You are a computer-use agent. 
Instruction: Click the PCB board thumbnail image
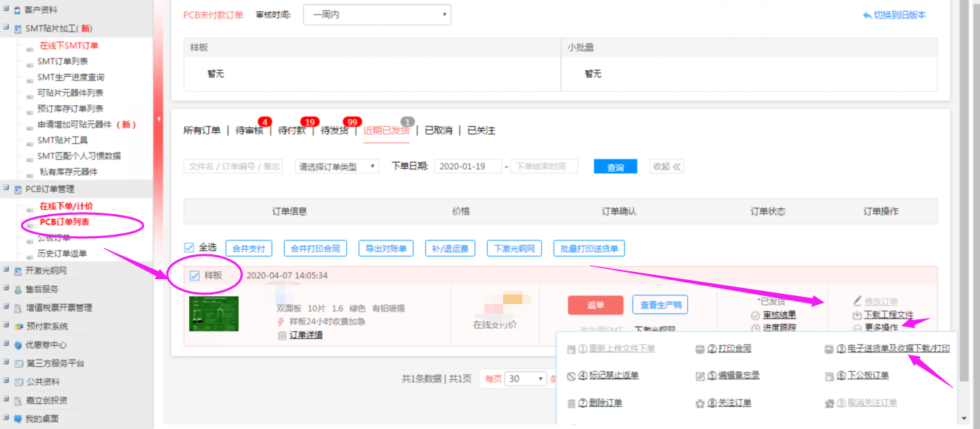214,314
